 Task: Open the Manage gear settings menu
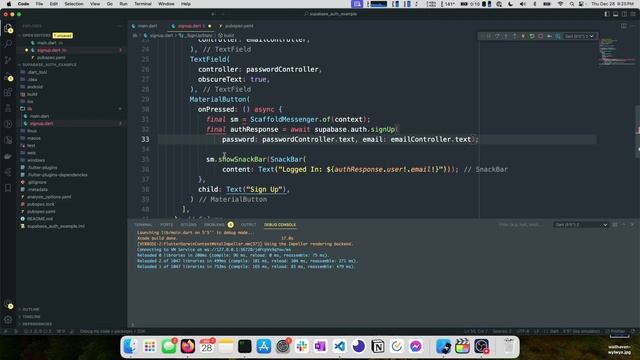pos(8,320)
